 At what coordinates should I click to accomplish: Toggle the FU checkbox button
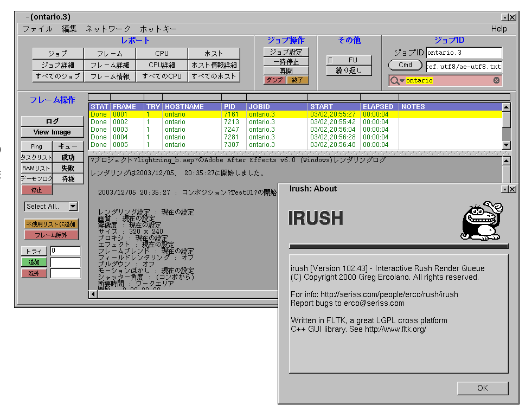click(x=349, y=60)
